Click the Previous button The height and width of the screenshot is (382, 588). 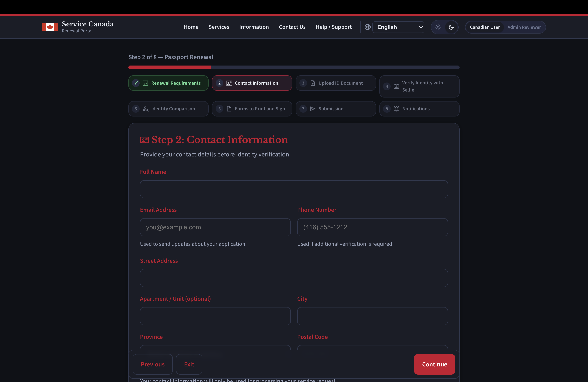(x=152, y=364)
